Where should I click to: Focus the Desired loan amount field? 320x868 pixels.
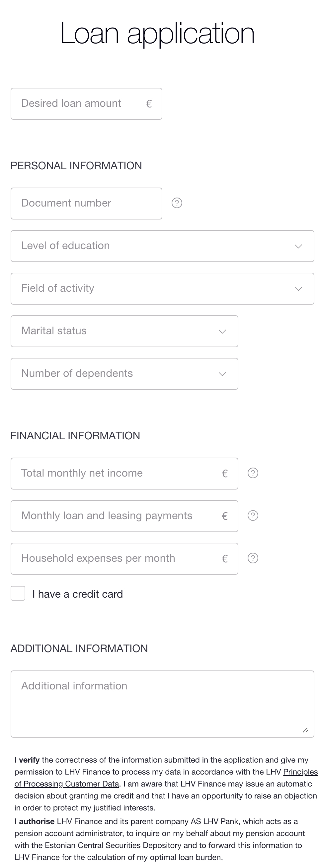86,104
